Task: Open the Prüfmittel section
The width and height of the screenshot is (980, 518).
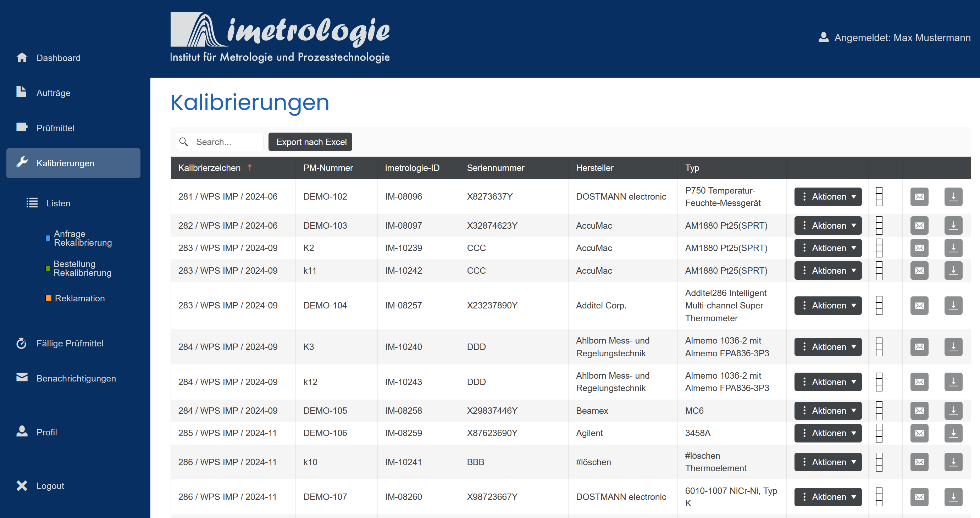Action: [73, 128]
